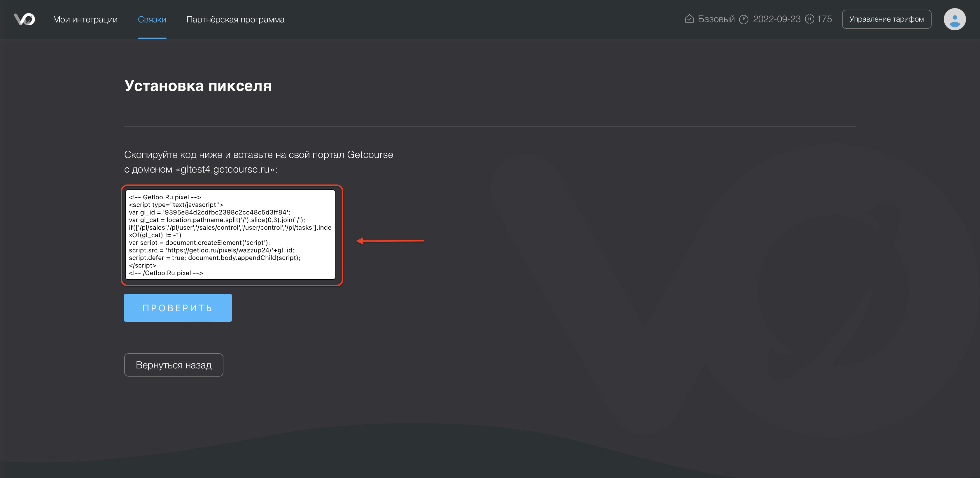Open Мои интеграции menu item
The width and height of the screenshot is (980, 478).
(85, 20)
